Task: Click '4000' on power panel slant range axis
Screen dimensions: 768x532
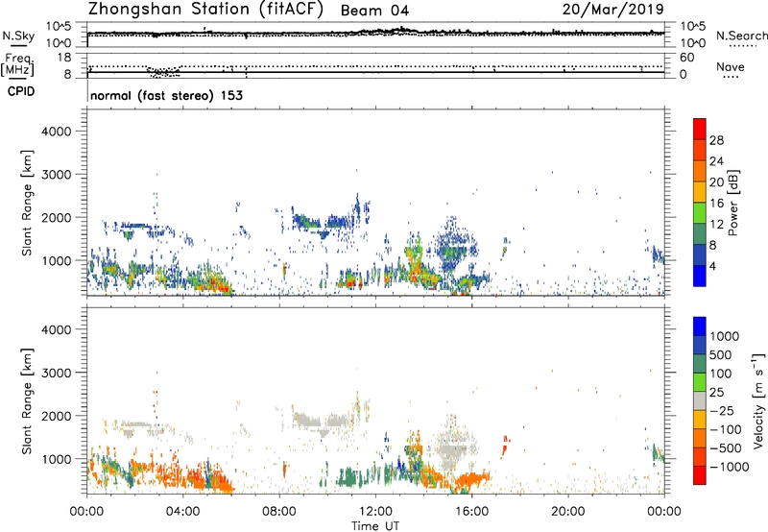Action: (x=56, y=132)
